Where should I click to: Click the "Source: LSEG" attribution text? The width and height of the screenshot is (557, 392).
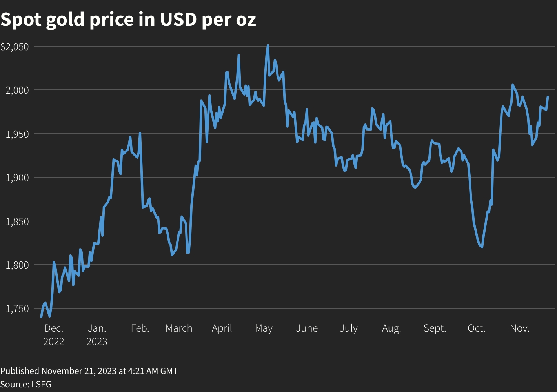(26, 384)
